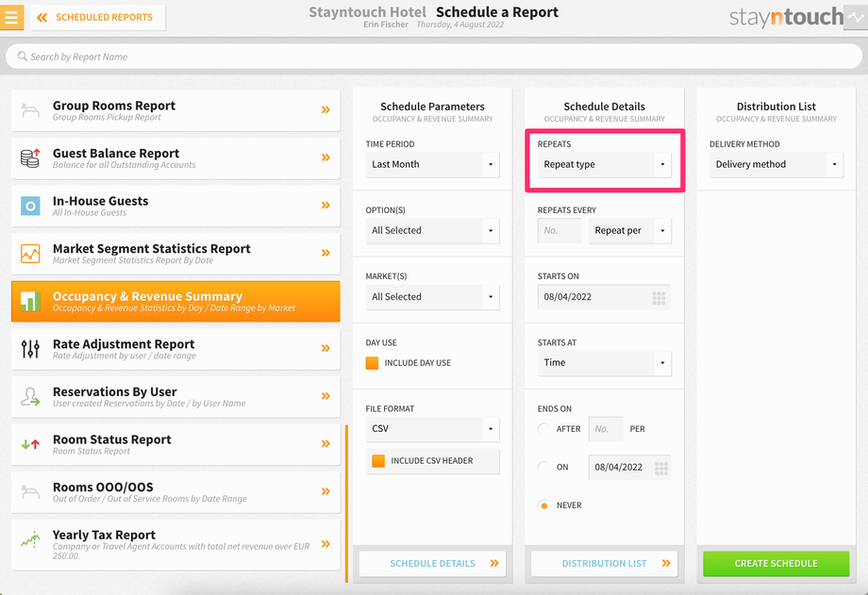The image size is (868, 595).
Task: Select Group Rooms Report from list
Action: point(175,110)
